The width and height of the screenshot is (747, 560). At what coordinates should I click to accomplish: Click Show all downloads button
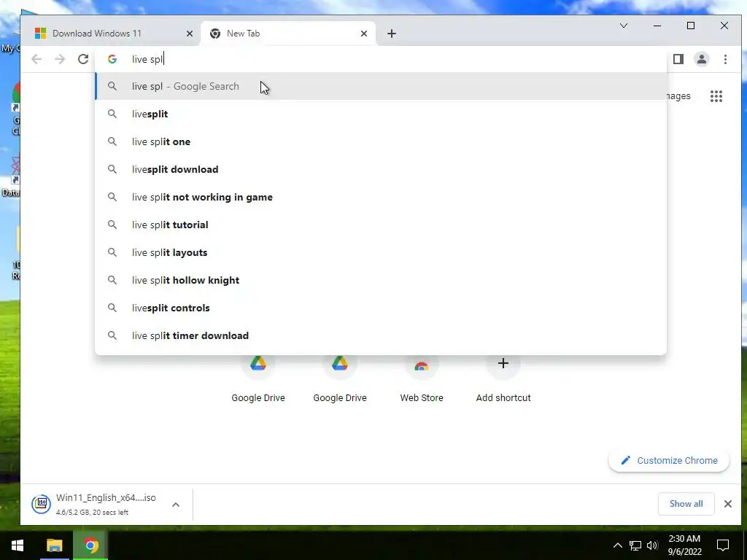[x=686, y=504]
